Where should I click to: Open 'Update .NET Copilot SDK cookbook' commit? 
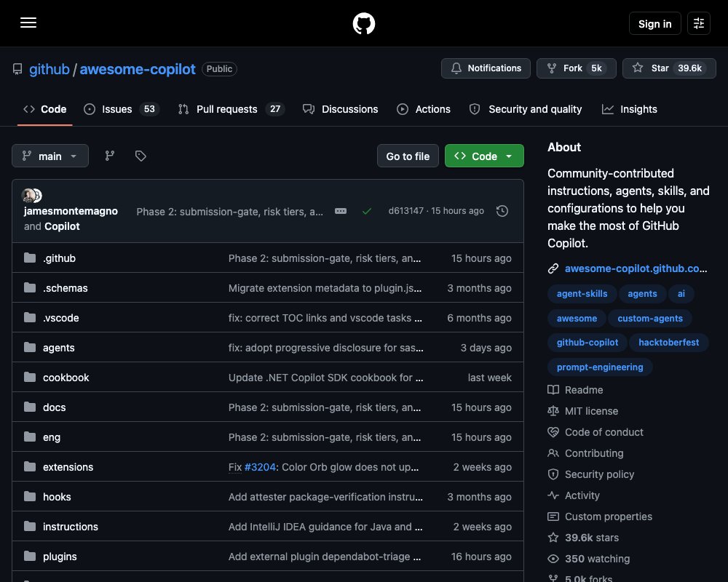pos(325,378)
